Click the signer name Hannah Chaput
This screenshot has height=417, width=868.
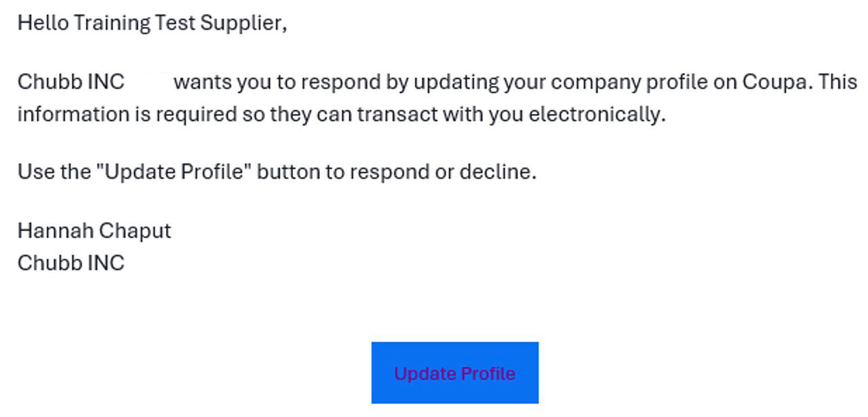pos(94,231)
